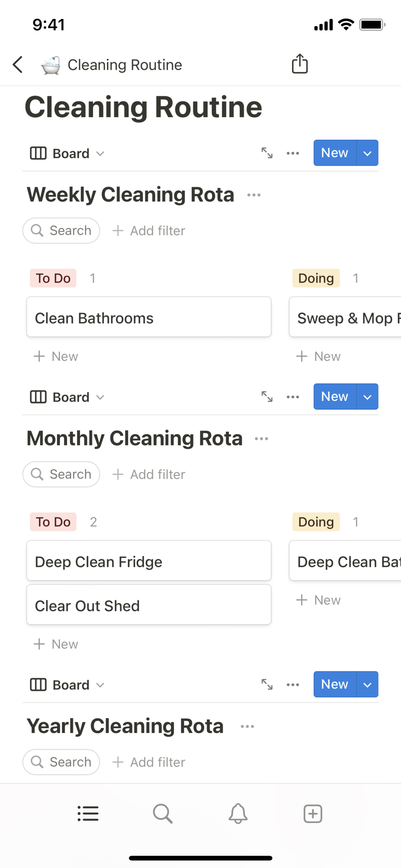The width and height of the screenshot is (401, 868).
Task: Select the To Do tag in Weekly Rota
Action: pyautogui.click(x=53, y=278)
